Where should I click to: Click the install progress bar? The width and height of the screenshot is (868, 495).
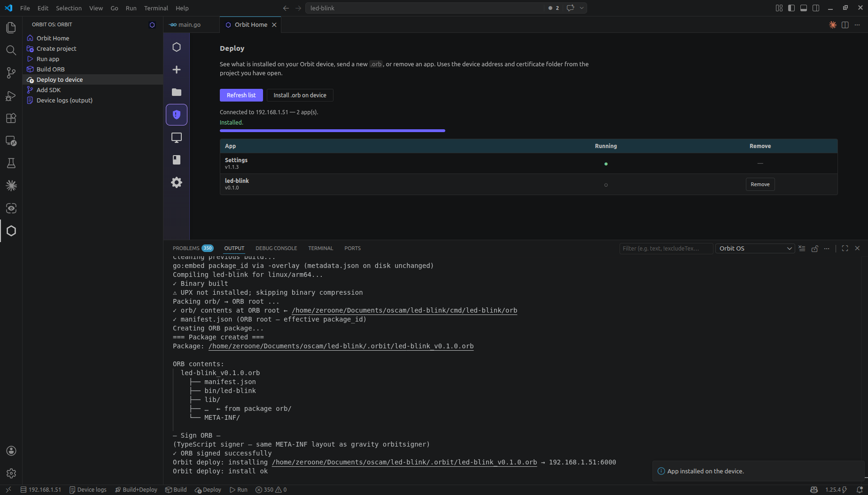(x=333, y=131)
